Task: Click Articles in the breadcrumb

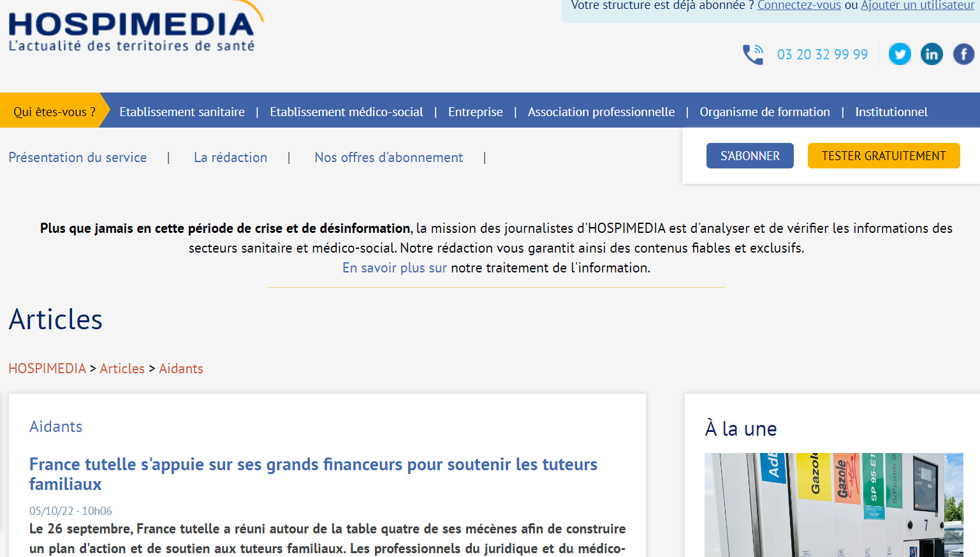Action: [122, 369]
